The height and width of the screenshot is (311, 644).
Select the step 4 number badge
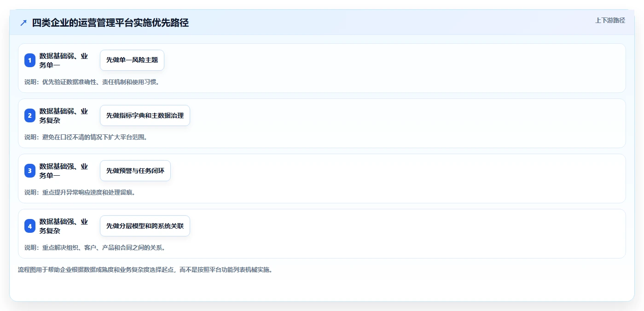coord(30,226)
